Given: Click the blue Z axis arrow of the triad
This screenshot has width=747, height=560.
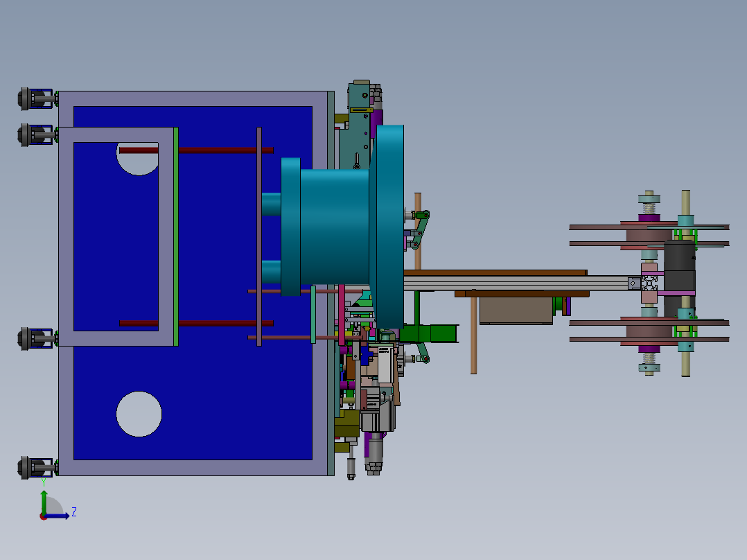Looking at the screenshot, I should click(x=57, y=516).
